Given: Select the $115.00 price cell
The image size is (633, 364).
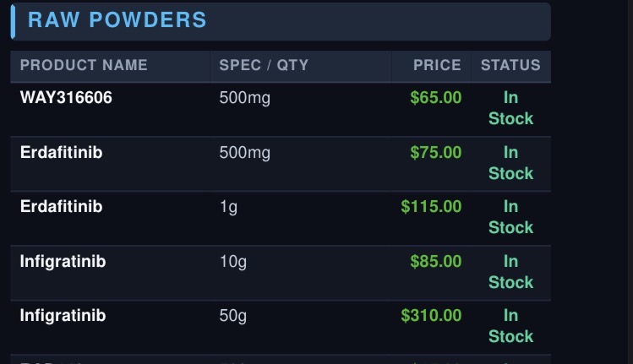Looking at the screenshot, I should [431, 207].
